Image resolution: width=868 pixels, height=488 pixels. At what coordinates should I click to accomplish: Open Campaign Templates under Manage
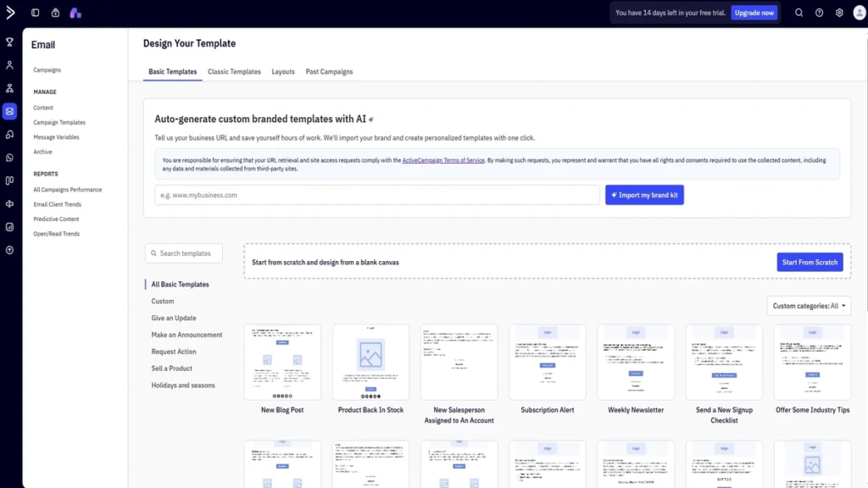point(59,122)
